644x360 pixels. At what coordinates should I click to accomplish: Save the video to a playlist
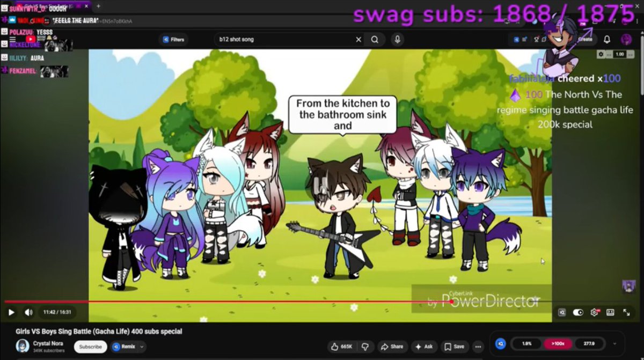click(455, 347)
